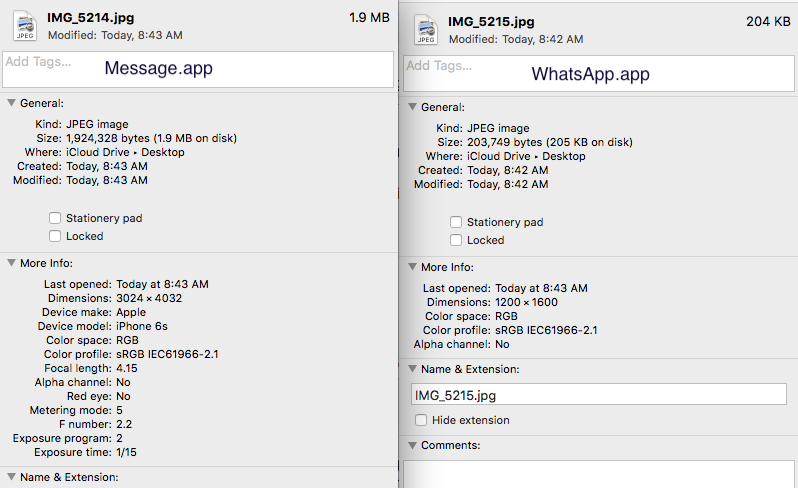The width and height of the screenshot is (798, 488).
Task: Select IMG_5214 color profile sRGB IEC61966-2.1
Action: click(x=167, y=354)
